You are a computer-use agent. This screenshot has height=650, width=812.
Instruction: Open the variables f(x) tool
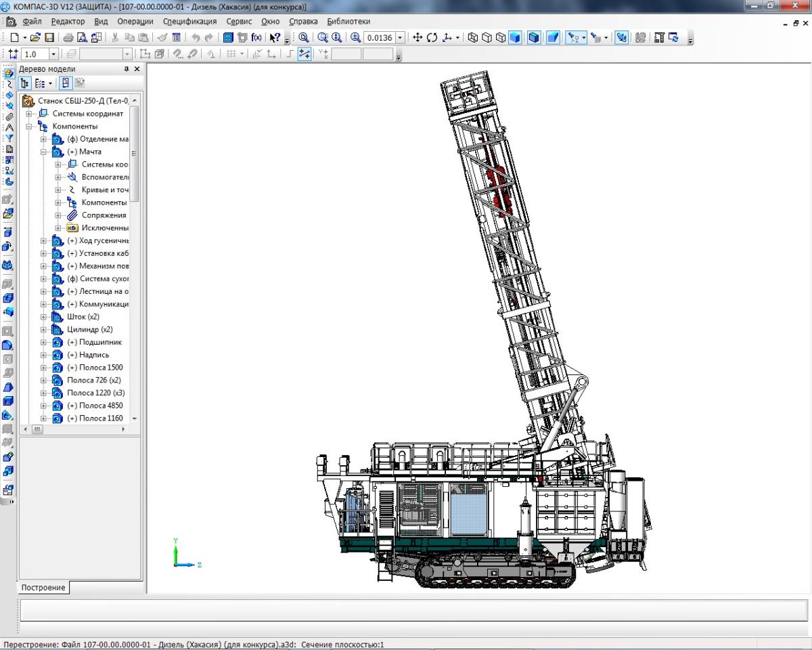tap(256, 38)
